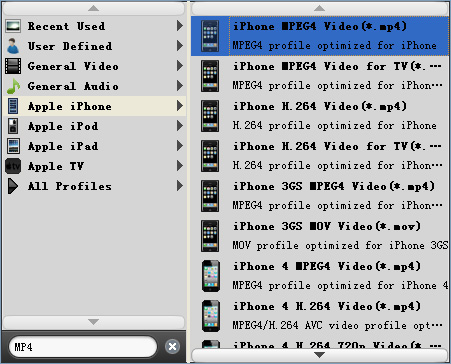Click the phone icon of iPhone MPEG4 Video for TV
This screenshot has width=451, height=364.
tap(210, 76)
